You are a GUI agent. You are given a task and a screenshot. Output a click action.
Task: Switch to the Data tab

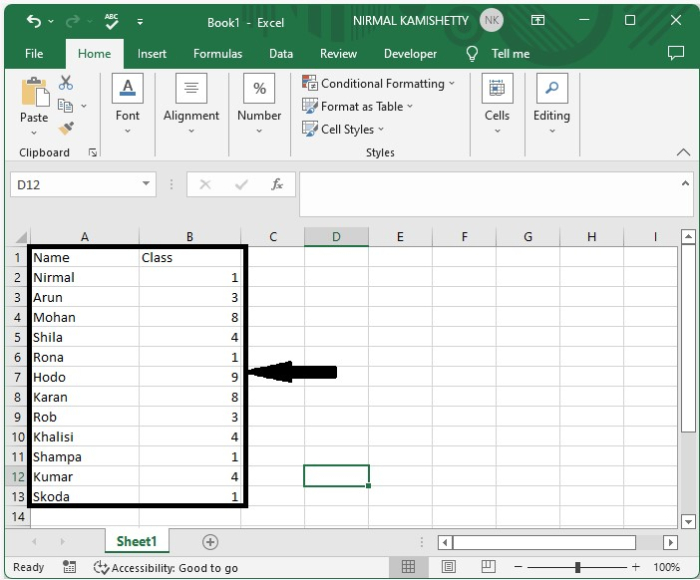click(x=281, y=54)
